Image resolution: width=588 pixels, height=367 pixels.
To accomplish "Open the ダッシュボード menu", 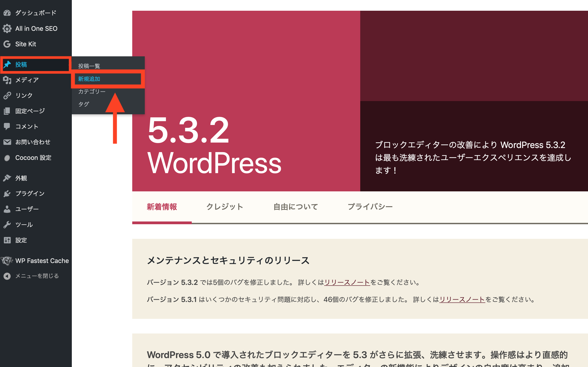I will pos(36,13).
